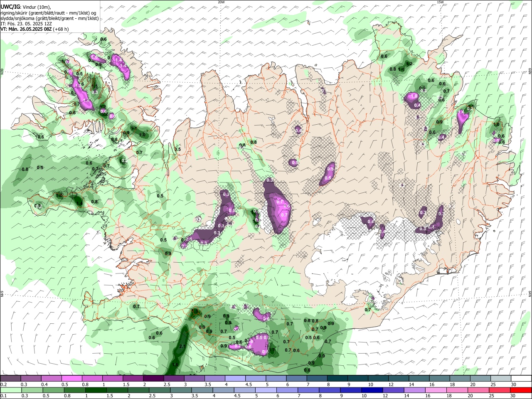Click the snow legend swatch between 4 and 4.5
Viewport: 532px width, 399px height.
(x=235, y=378)
